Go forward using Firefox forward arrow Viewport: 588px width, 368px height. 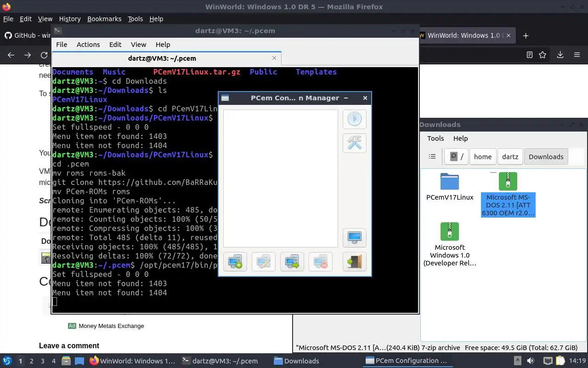(28, 55)
